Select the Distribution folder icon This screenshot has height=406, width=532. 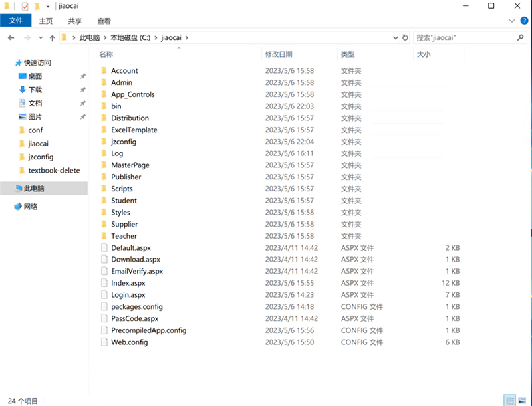pos(104,118)
